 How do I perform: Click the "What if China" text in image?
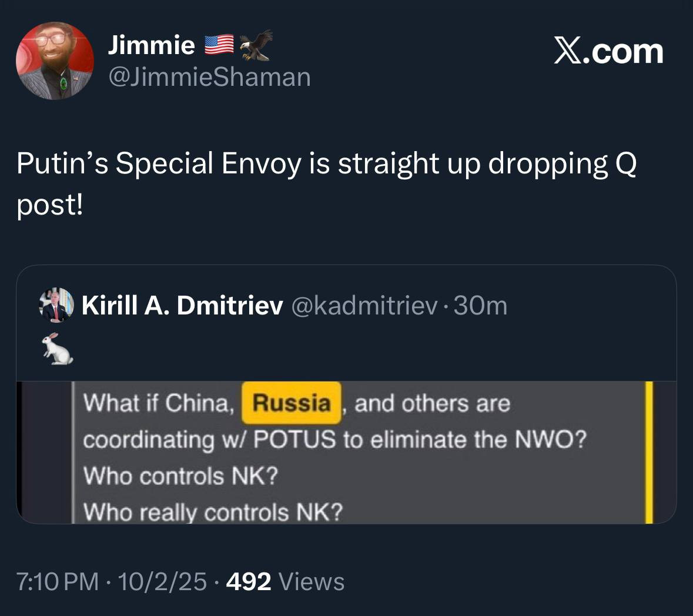[x=159, y=403]
